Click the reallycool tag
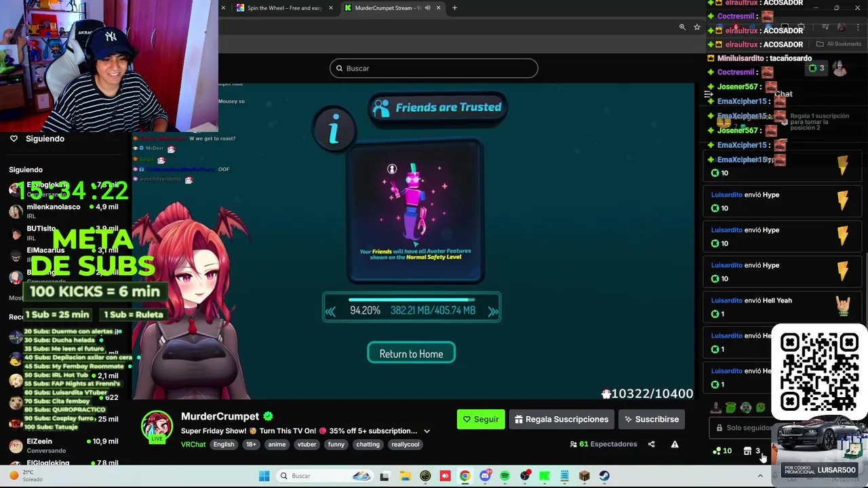 [406, 445]
